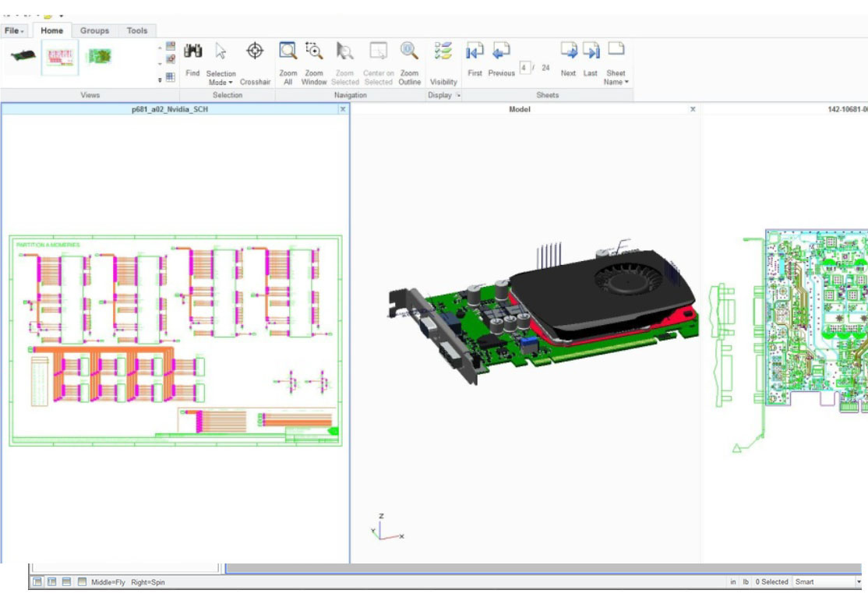Click the XYZ axis triad in Model pane
The height and width of the screenshot is (597, 868).
[x=387, y=527]
